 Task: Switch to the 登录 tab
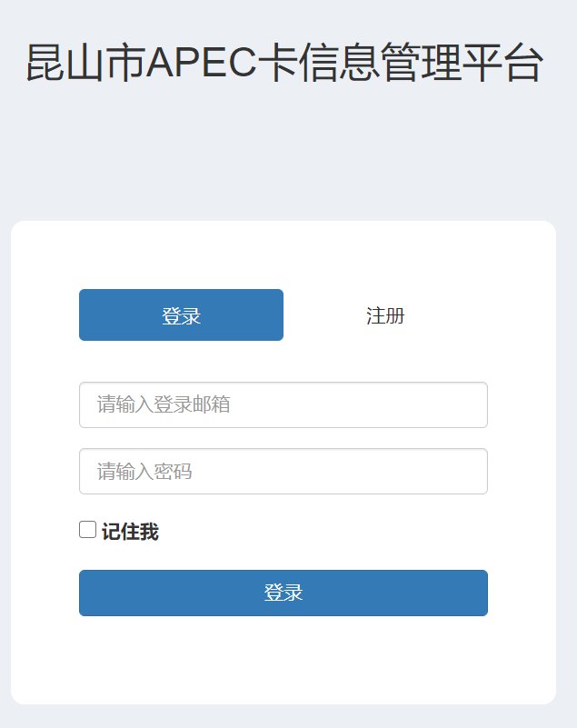181,315
